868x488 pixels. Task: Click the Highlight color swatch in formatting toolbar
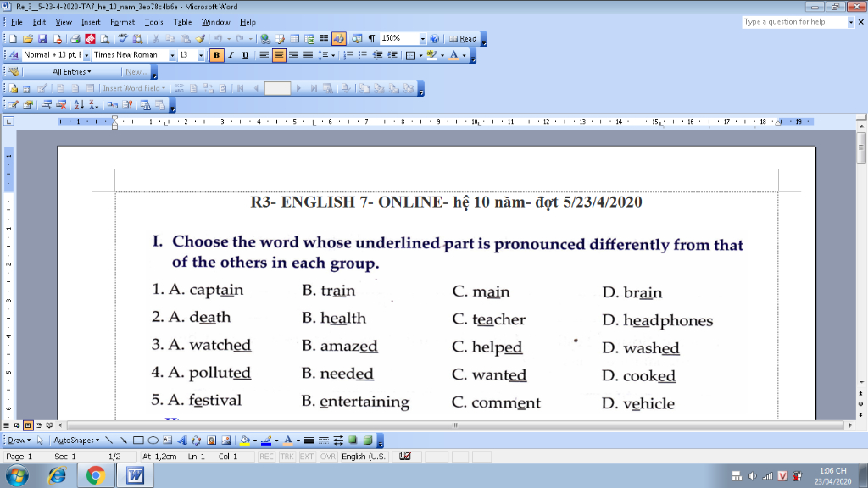click(432, 55)
